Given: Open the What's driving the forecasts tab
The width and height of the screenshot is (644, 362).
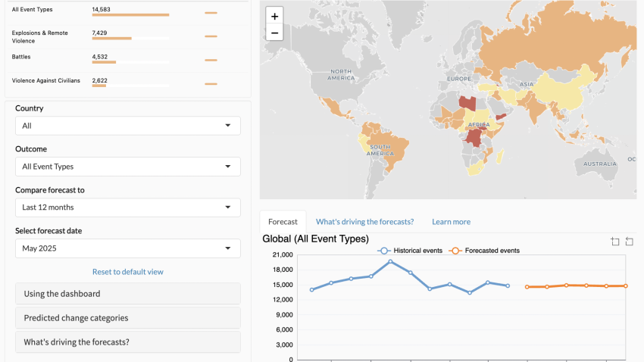Looking at the screenshot, I should tap(364, 222).
